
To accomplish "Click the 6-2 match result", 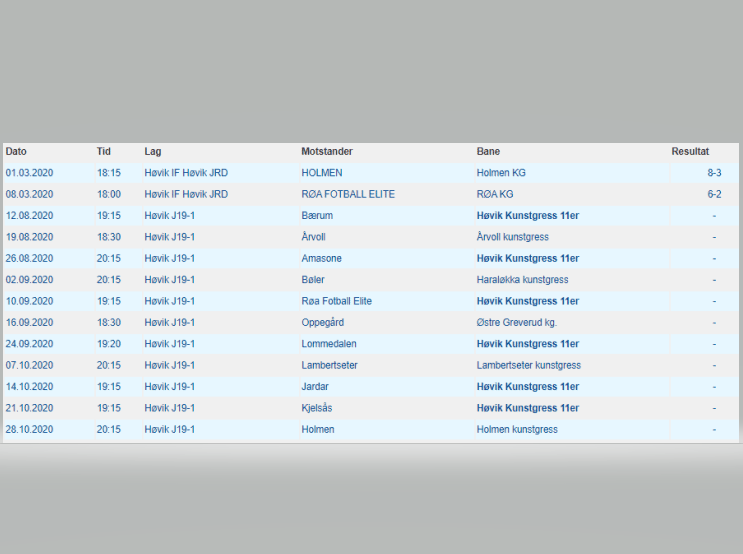I will tap(714, 194).
